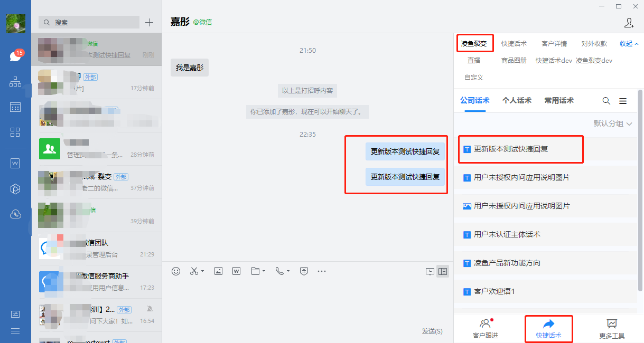Click the 搜索 search input field
This screenshot has height=343, width=644.
click(90, 22)
